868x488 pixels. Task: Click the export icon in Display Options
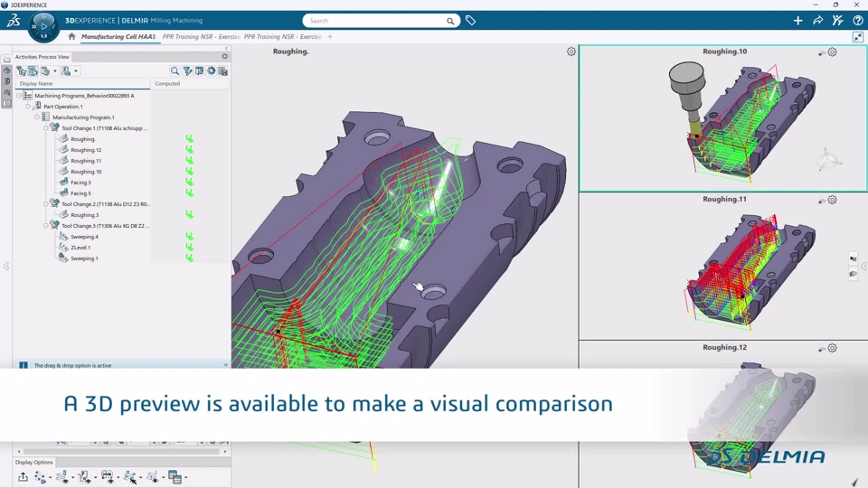[x=23, y=477]
